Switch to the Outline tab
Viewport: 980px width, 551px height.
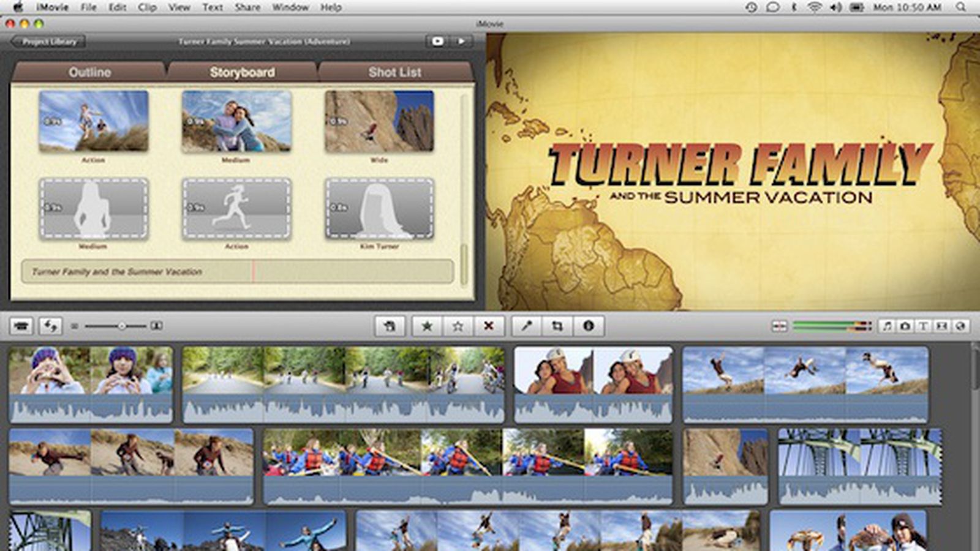(89, 72)
